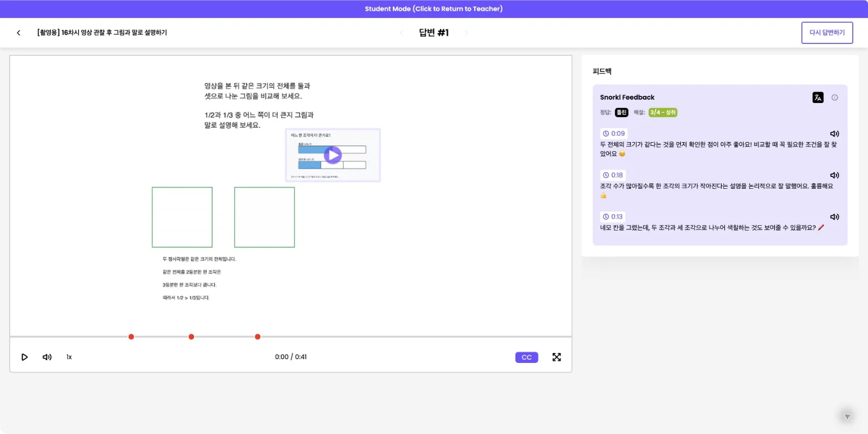Click the 답변 #1 title
This screenshot has width=868, height=434.
click(x=434, y=33)
